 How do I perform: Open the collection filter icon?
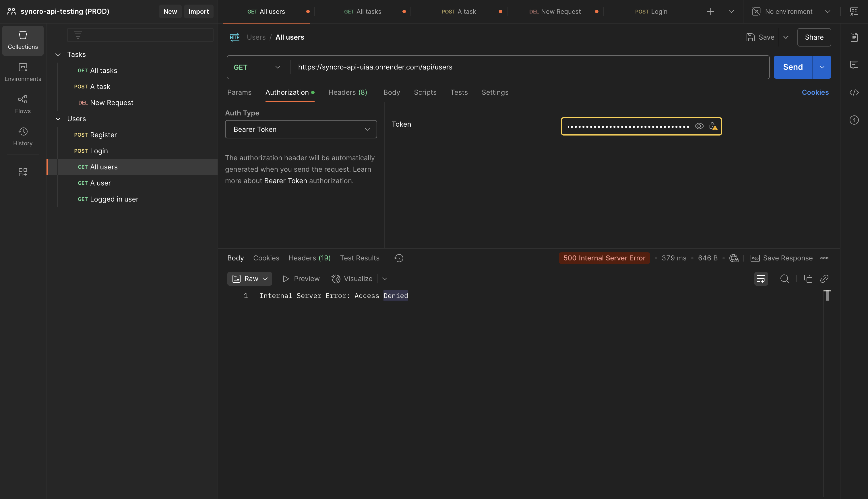pyautogui.click(x=78, y=35)
